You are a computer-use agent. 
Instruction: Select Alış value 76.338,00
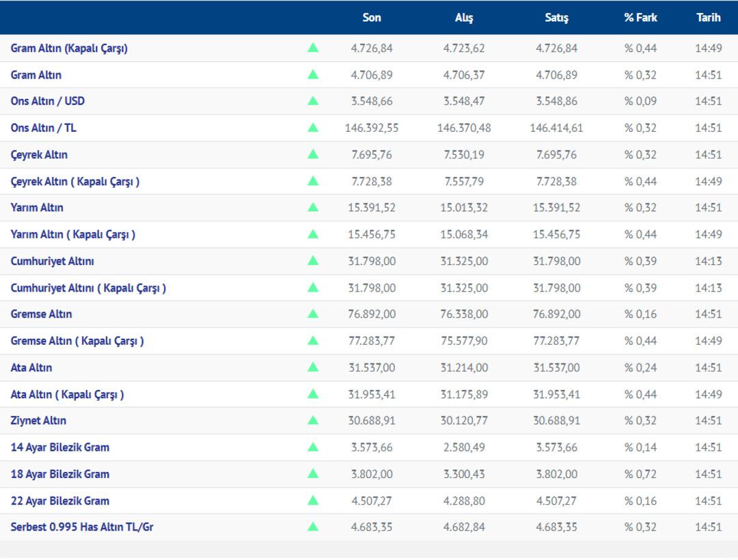tap(464, 314)
